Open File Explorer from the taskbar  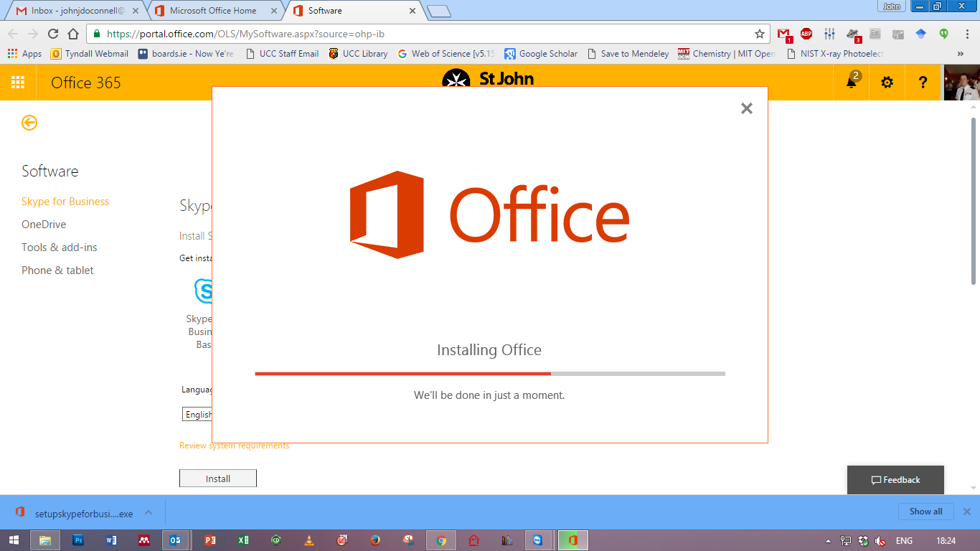[x=45, y=540]
